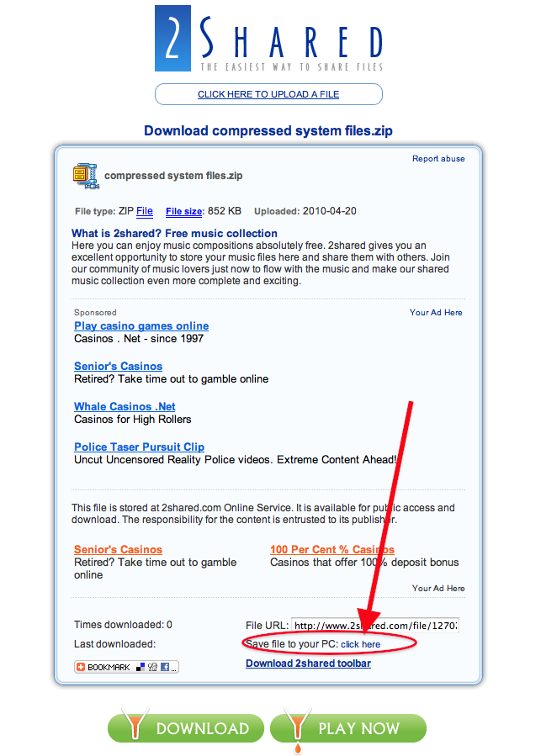This screenshot has width=557, height=756.
Task: Click 'Uploaded: 2010-04-20' text
Action: tap(305, 211)
